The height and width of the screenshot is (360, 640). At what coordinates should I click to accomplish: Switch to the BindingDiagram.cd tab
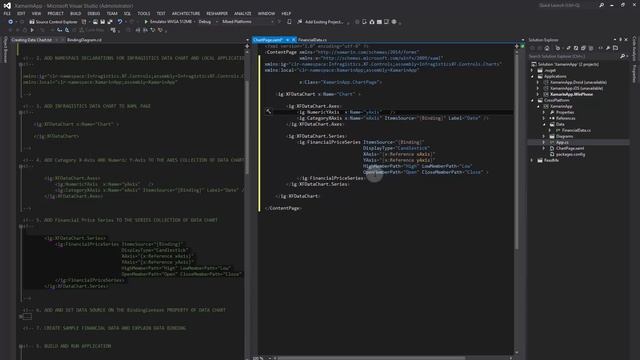[84, 40]
